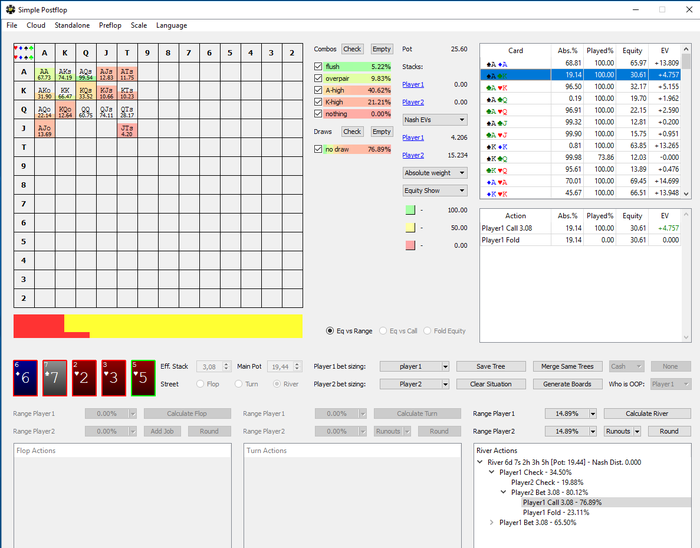
Task: Collapse the Player2 Bet 3.08 tree node
Action: [x=504, y=492]
